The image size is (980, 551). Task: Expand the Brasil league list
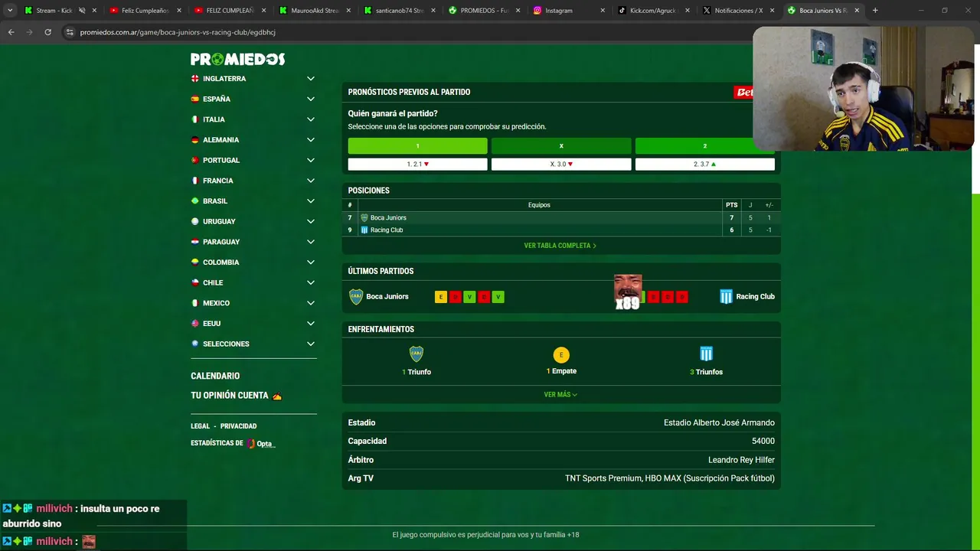tap(311, 201)
